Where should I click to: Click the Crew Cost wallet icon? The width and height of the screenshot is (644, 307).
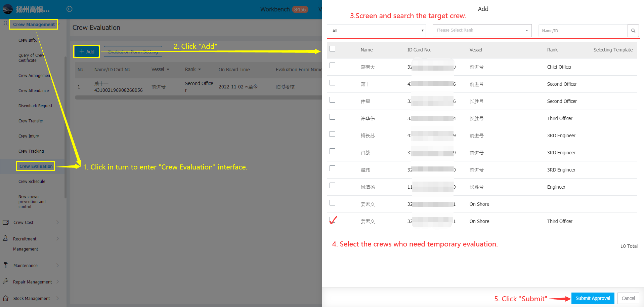(6, 222)
